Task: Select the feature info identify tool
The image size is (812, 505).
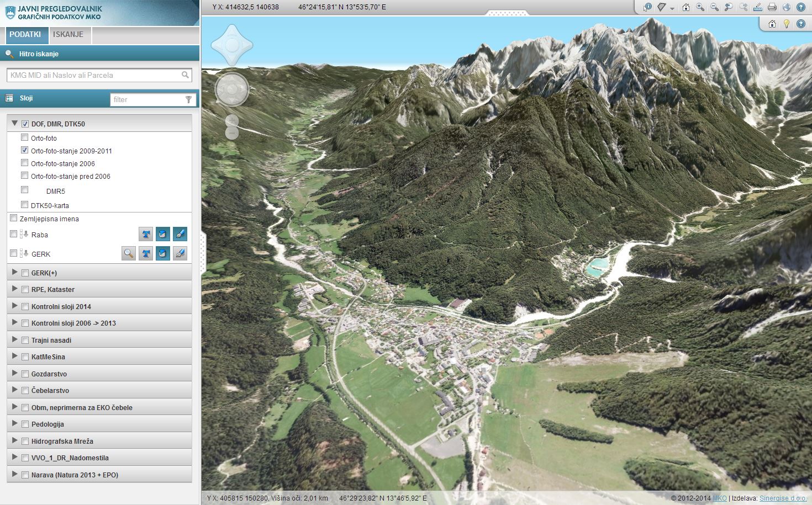Action: [x=647, y=7]
